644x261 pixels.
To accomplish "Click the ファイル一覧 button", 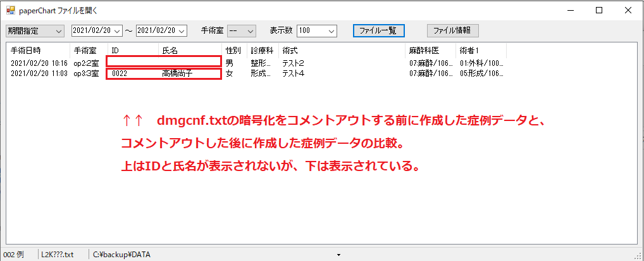I will [378, 30].
